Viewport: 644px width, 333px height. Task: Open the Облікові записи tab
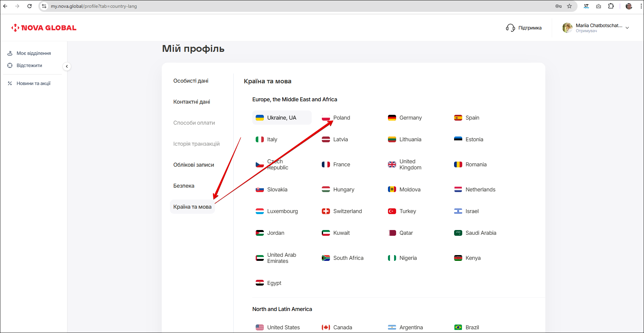click(194, 165)
